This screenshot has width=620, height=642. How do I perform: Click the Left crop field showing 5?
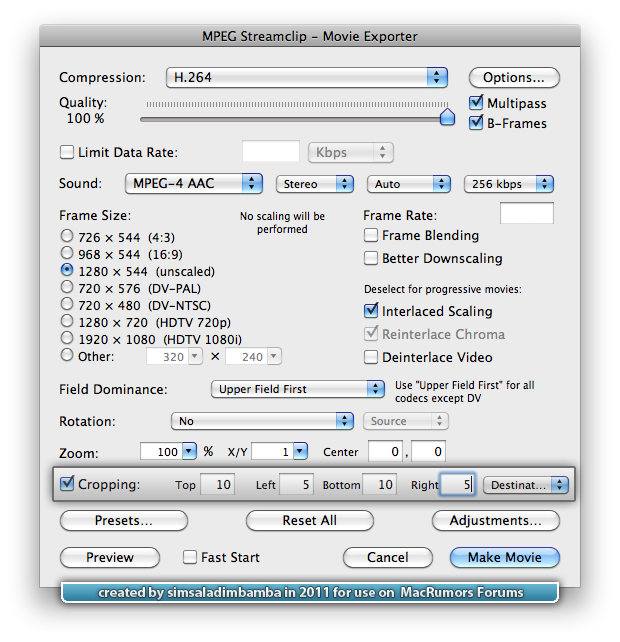tap(296, 485)
